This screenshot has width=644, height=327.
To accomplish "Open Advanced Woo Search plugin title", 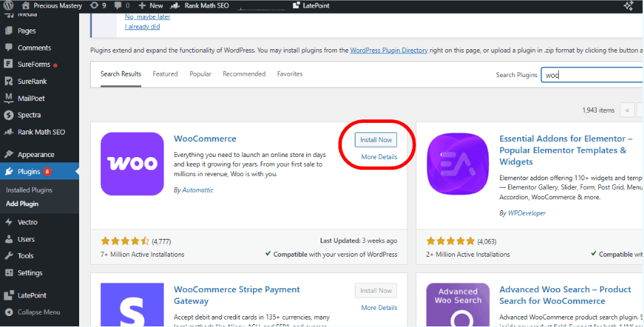I will [x=565, y=295].
